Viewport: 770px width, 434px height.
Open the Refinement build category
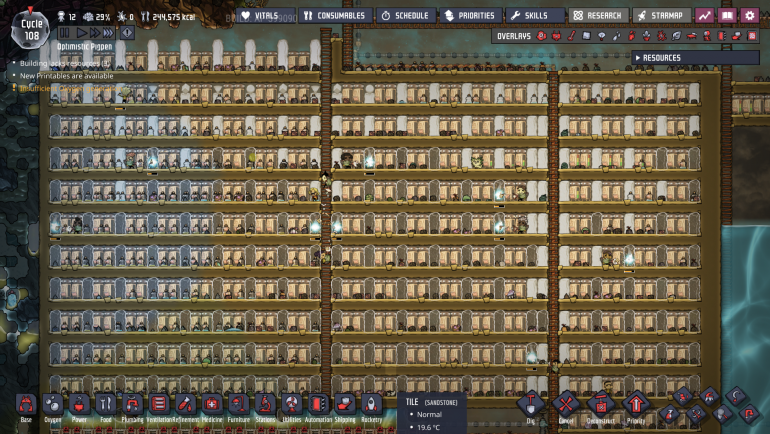click(185, 404)
